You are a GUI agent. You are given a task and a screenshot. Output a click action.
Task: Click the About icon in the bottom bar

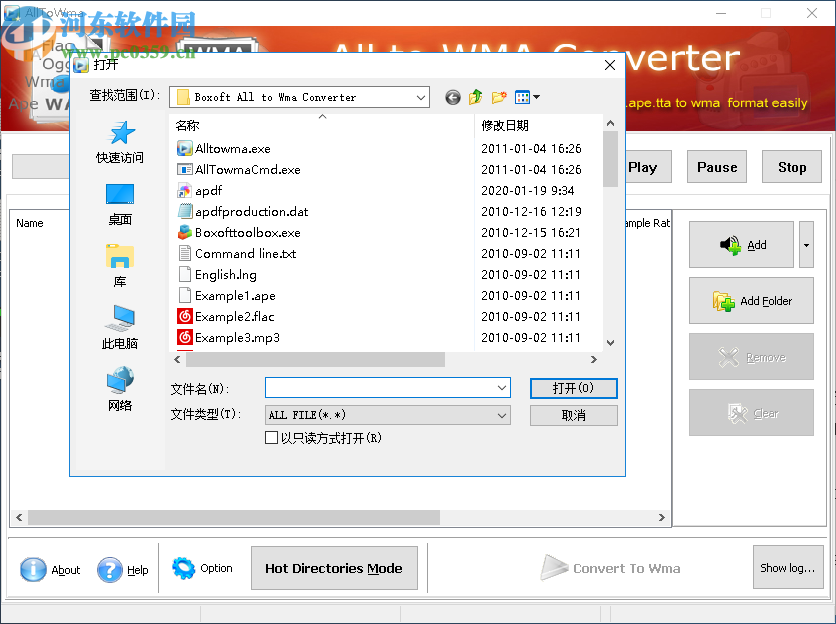(x=33, y=570)
